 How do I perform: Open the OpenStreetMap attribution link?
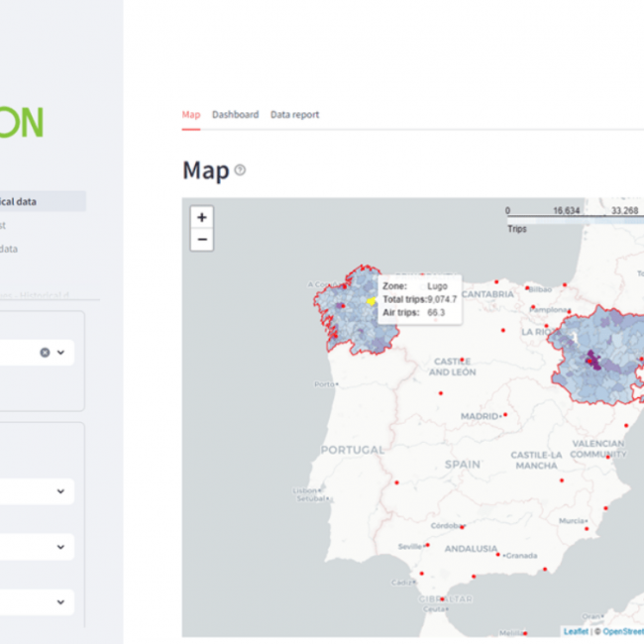click(624, 631)
